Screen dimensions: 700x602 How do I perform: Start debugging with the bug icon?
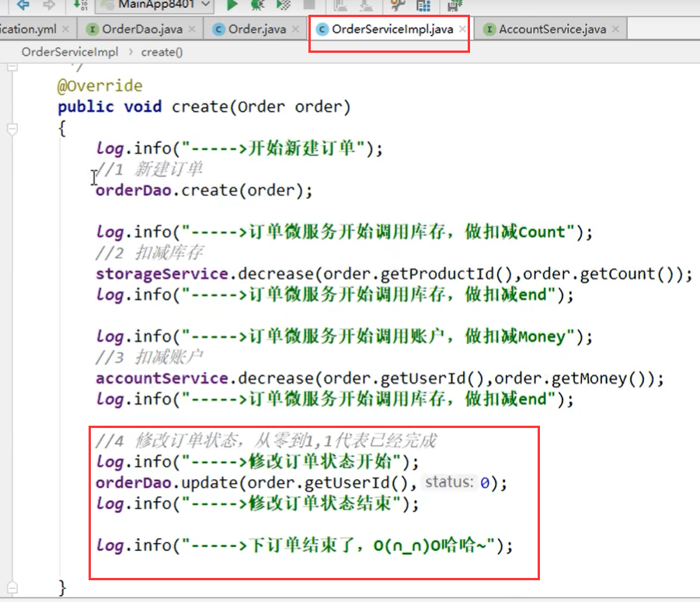(x=258, y=5)
